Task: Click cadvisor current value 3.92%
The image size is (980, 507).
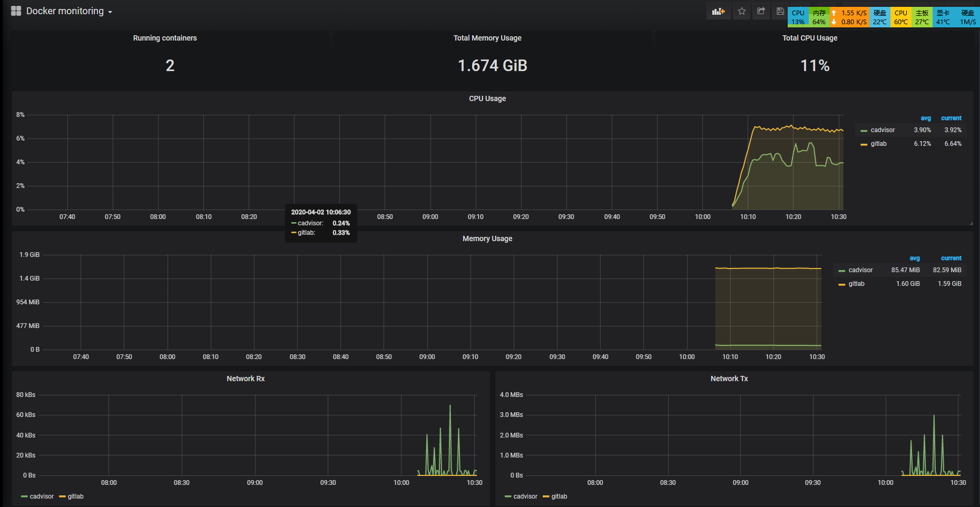Action: [953, 130]
